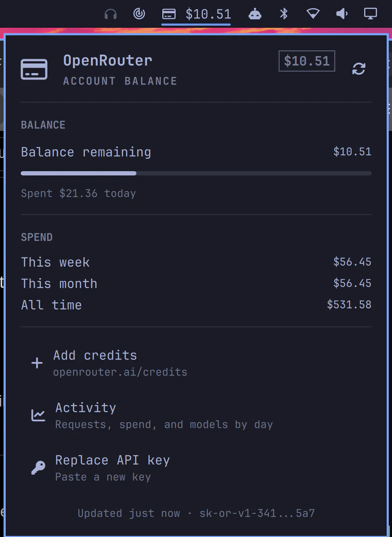The width and height of the screenshot is (392, 537).
Task: Select Add credits menu entry
Action: (x=196, y=363)
